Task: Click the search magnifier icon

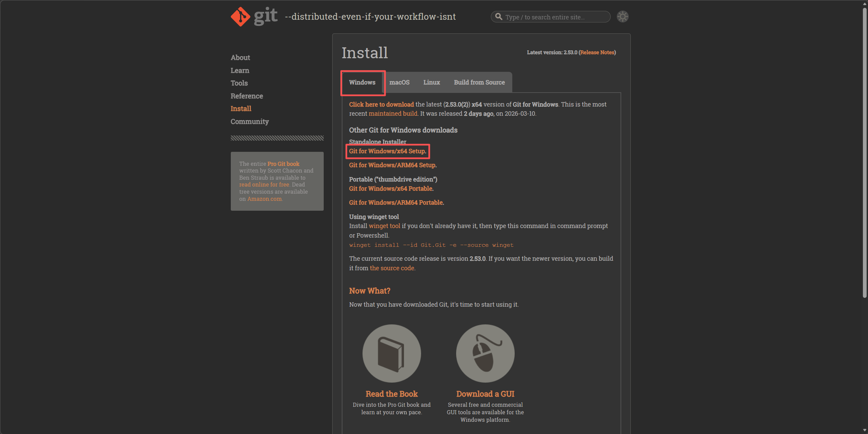Action: click(x=499, y=17)
